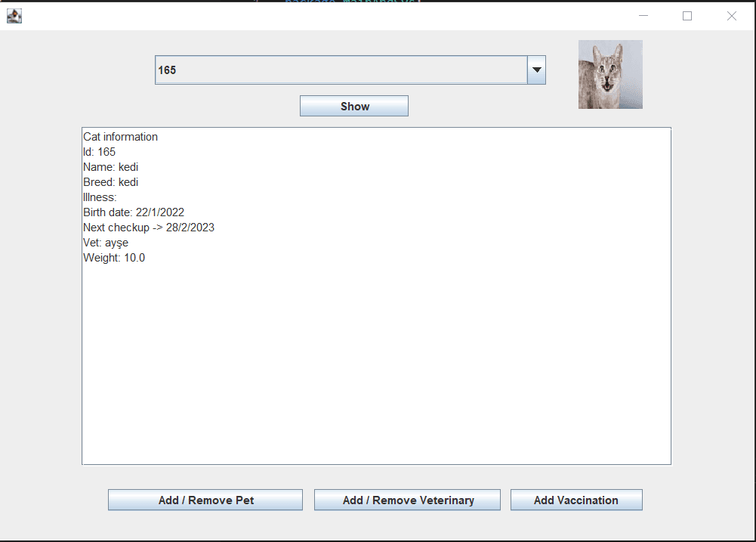Click the "Next checkup -> 28/2/2023" line
This screenshot has width=756, height=542.
coord(149,228)
